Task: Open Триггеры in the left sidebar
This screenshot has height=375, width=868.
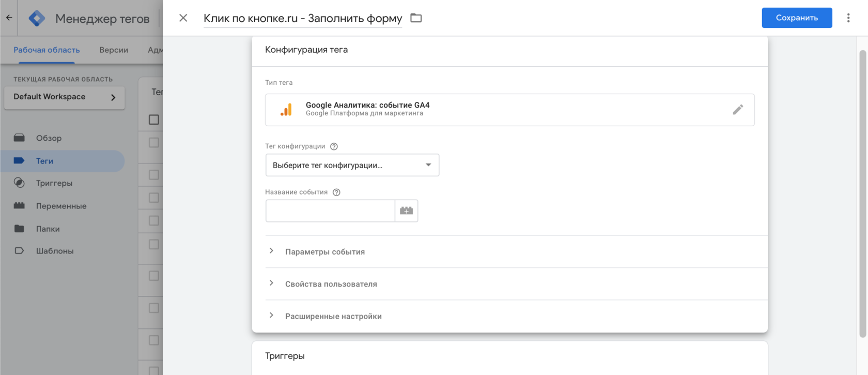Action: pyautogui.click(x=54, y=183)
